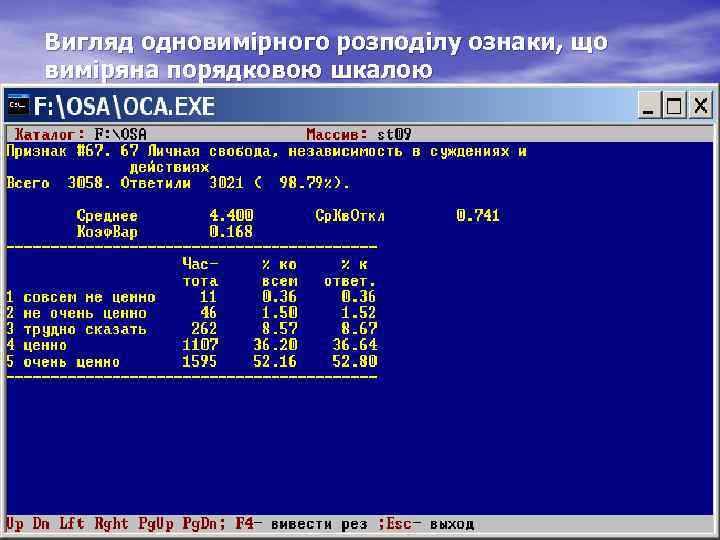Screen dimensions: 720x540
Task: Click the 'КоэфВар' label
Action: (x=107, y=231)
